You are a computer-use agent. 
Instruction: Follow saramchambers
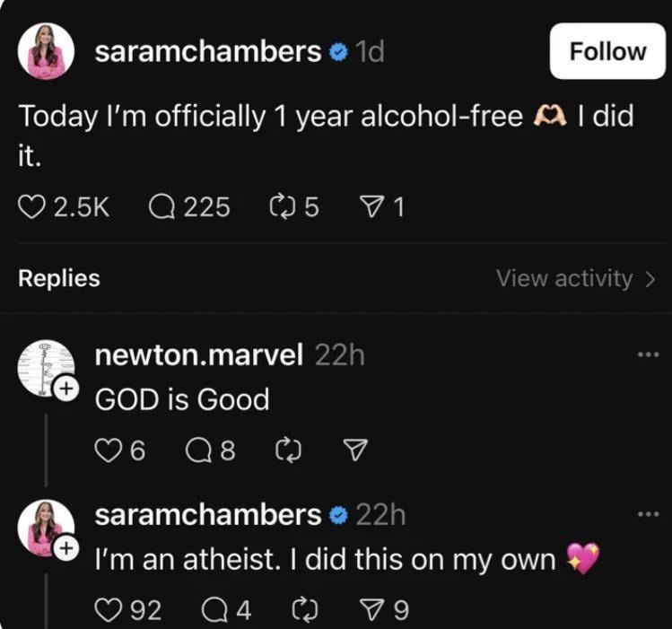coord(607,51)
